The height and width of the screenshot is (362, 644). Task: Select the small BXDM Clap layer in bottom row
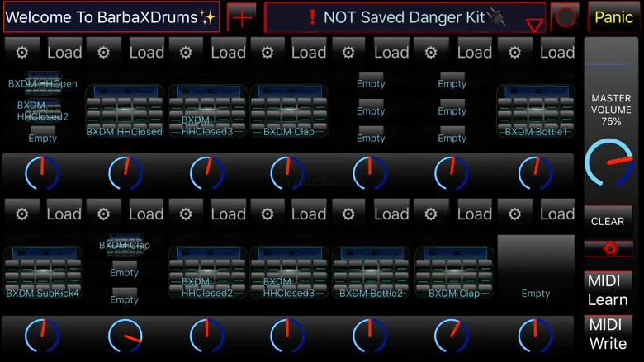click(125, 243)
